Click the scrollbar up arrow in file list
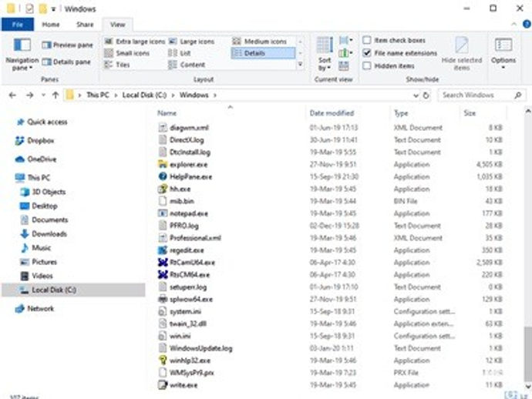The width and height of the screenshot is (532, 399). [527, 112]
